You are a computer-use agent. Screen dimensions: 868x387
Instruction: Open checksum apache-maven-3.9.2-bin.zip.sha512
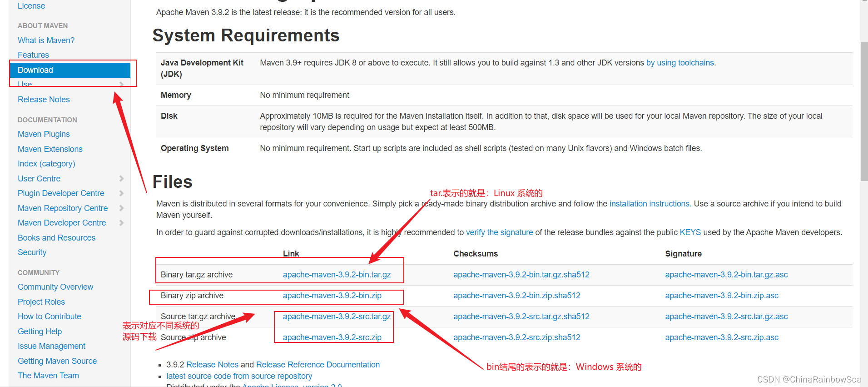(x=517, y=296)
